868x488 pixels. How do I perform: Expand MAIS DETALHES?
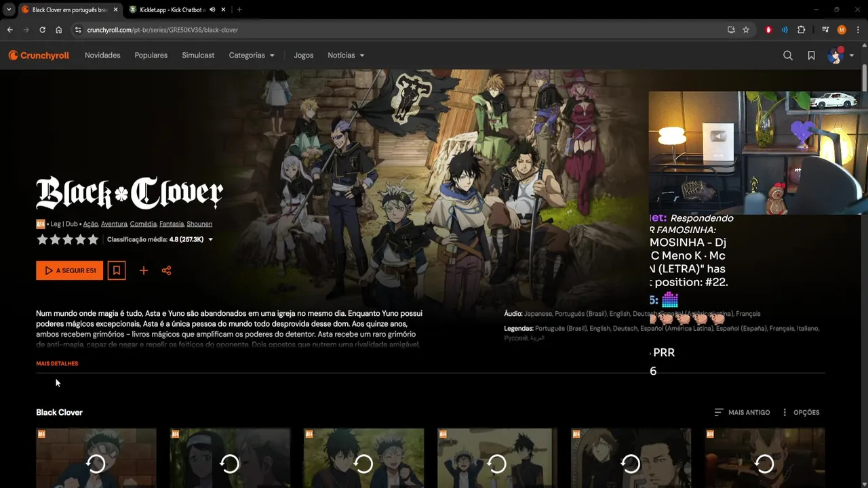point(57,364)
